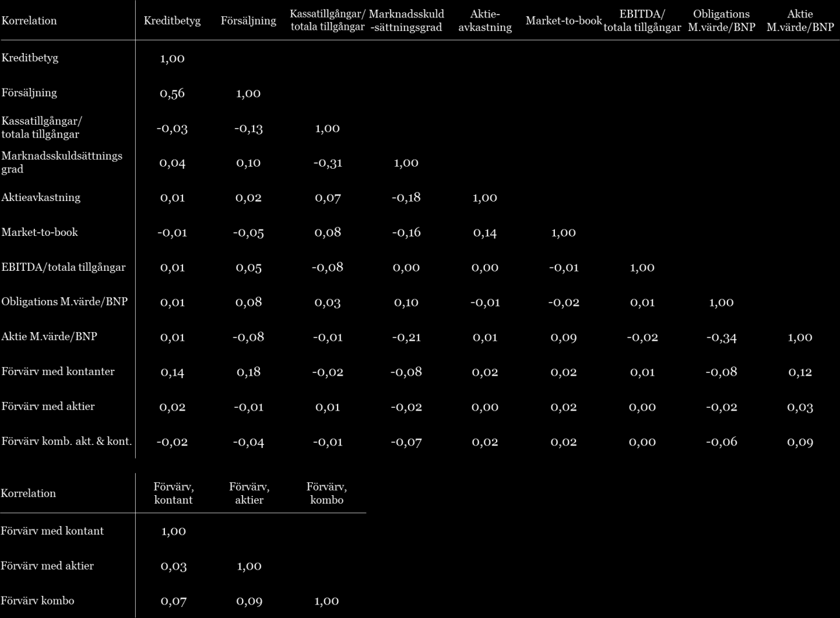The width and height of the screenshot is (840, 618).
Task: Click the 0,12 value in Förvärv med kontanter row
Action: coord(801,372)
